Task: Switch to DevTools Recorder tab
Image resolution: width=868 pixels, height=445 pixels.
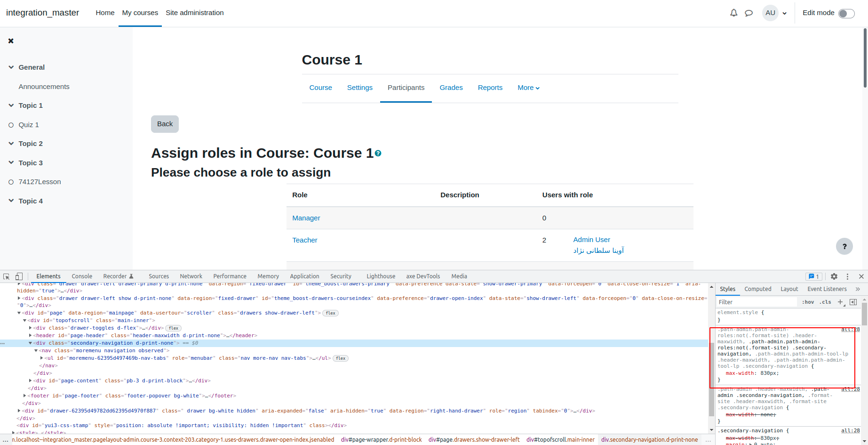Action: (x=119, y=276)
